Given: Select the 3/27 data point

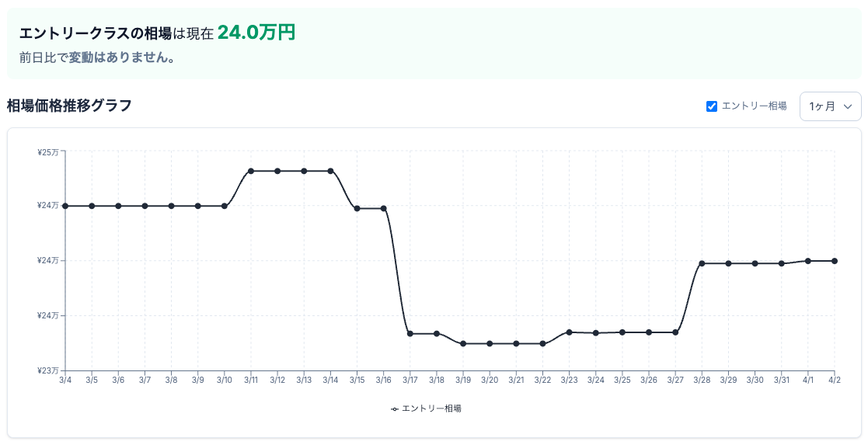Looking at the screenshot, I should pyautogui.click(x=675, y=332).
